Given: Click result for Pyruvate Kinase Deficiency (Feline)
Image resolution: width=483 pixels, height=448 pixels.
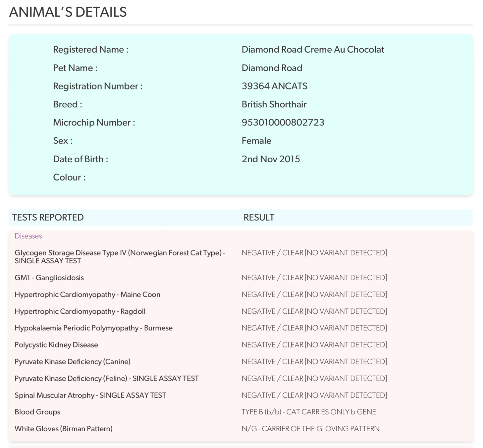Looking at the screenshot, I should tap(314, 378).
